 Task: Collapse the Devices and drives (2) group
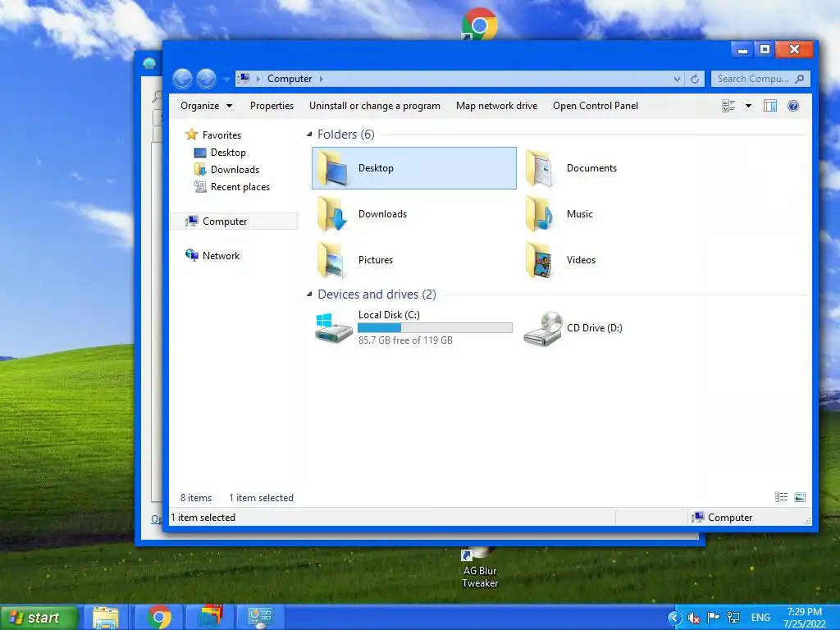pyautogui.click(x=309, y=294)
